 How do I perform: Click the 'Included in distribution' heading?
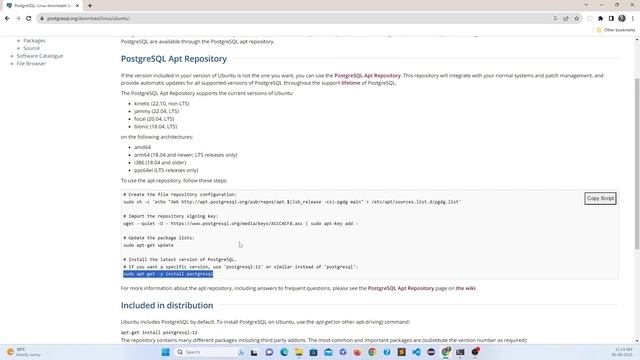coord(167,305)
